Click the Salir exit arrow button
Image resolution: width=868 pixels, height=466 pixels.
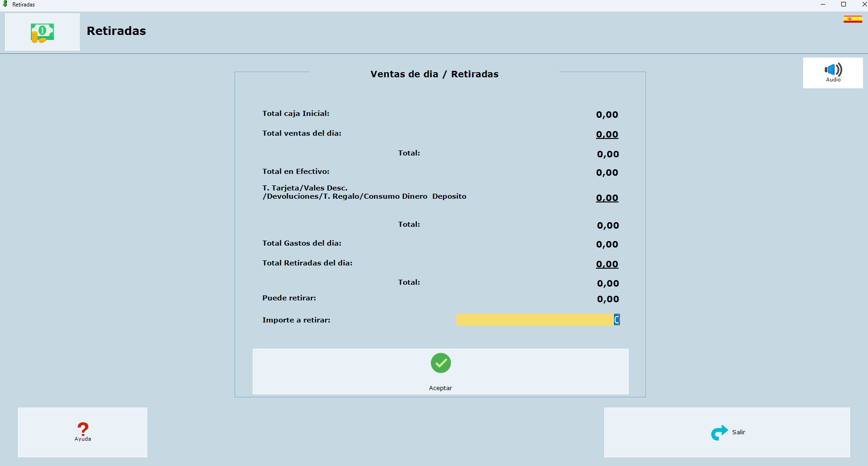[x=727, y=432]
